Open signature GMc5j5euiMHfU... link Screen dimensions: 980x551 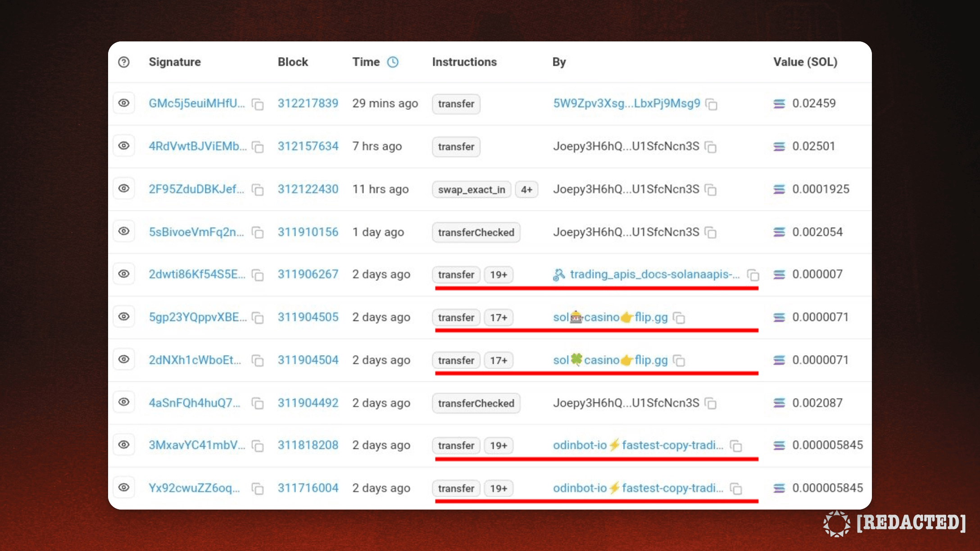coord(197,103)
